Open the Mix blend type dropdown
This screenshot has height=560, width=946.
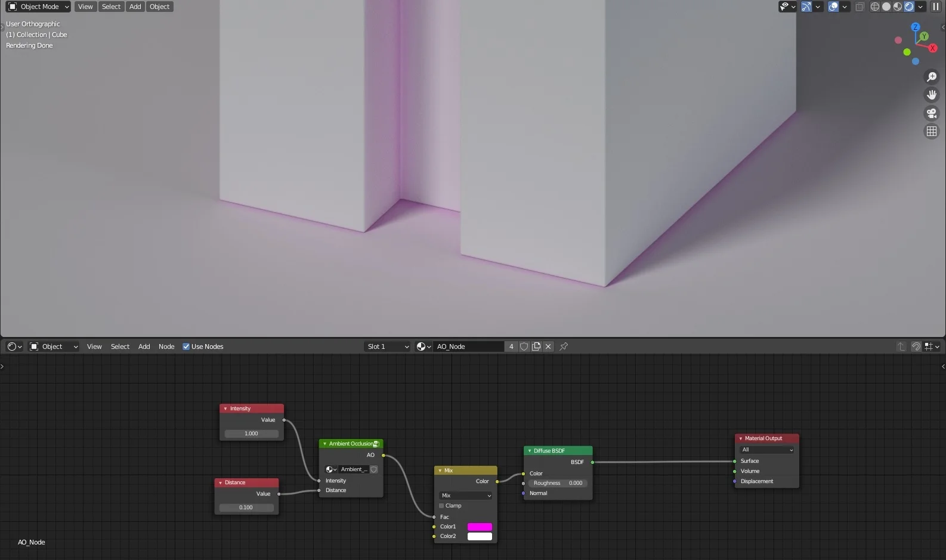pyautogui.click(x=466, y=496)
